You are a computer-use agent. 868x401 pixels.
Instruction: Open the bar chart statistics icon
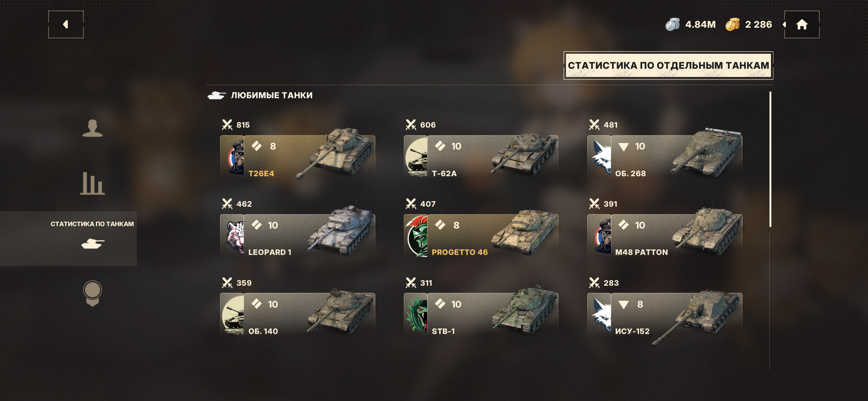(93, 183)
